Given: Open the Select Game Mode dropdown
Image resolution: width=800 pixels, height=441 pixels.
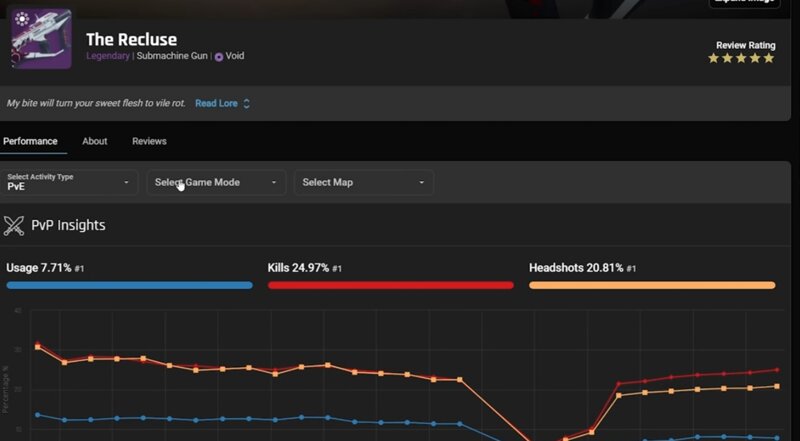Looking at the screenshot, I should click(x=216, y=182).
